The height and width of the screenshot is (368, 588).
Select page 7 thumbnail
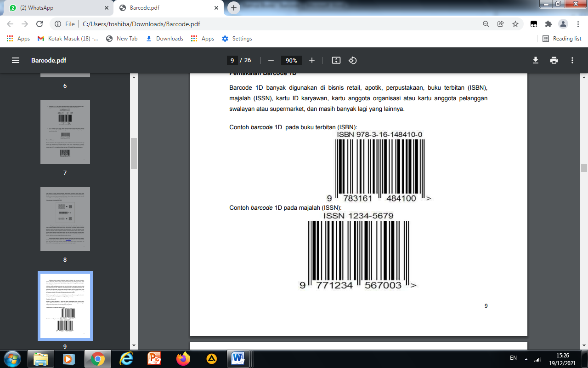coord(65,132)
